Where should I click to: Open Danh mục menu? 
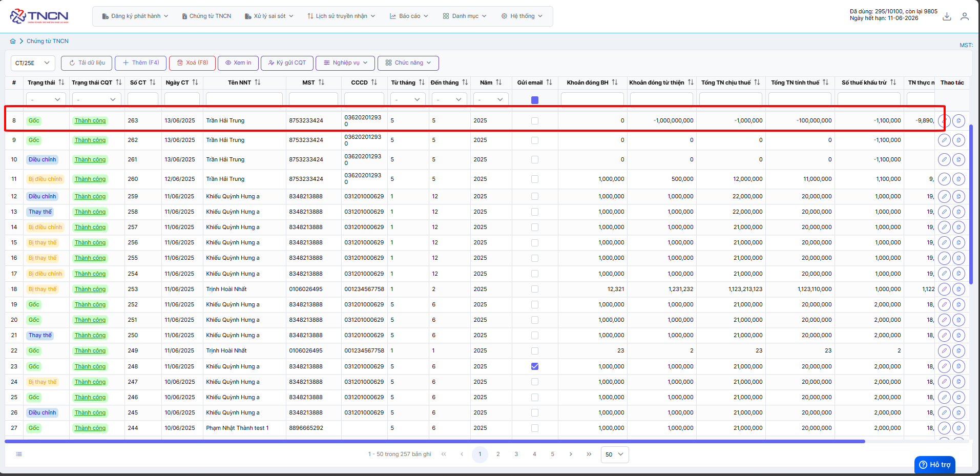pos(465,16)
